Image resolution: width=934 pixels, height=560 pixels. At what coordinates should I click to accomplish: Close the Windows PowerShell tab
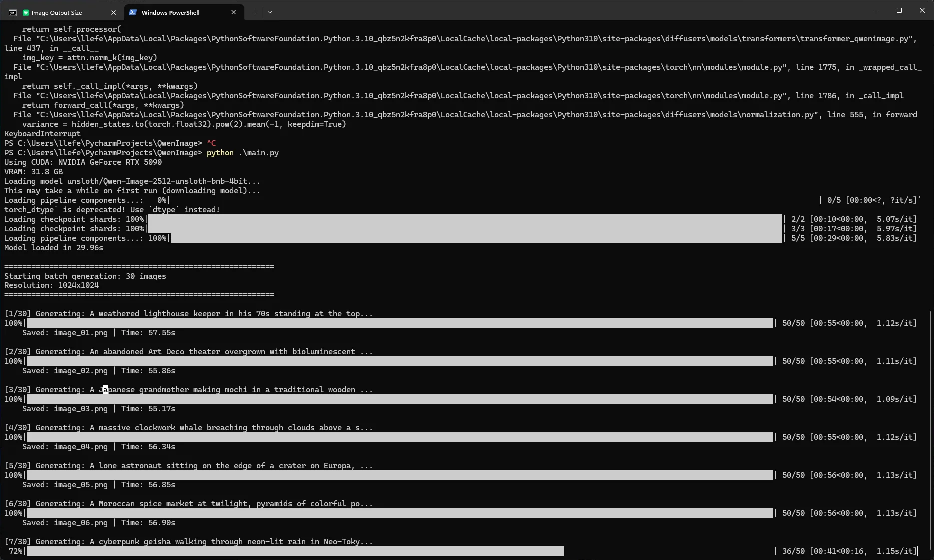233,12
